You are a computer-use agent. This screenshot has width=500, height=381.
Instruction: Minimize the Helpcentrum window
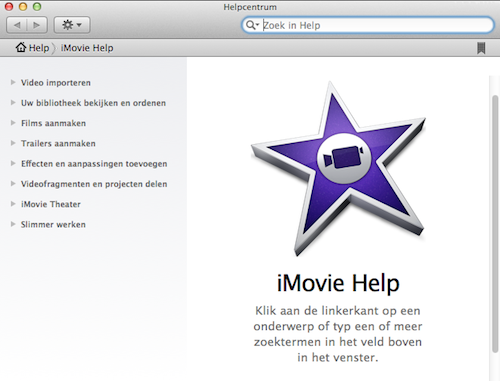[23, 7]
